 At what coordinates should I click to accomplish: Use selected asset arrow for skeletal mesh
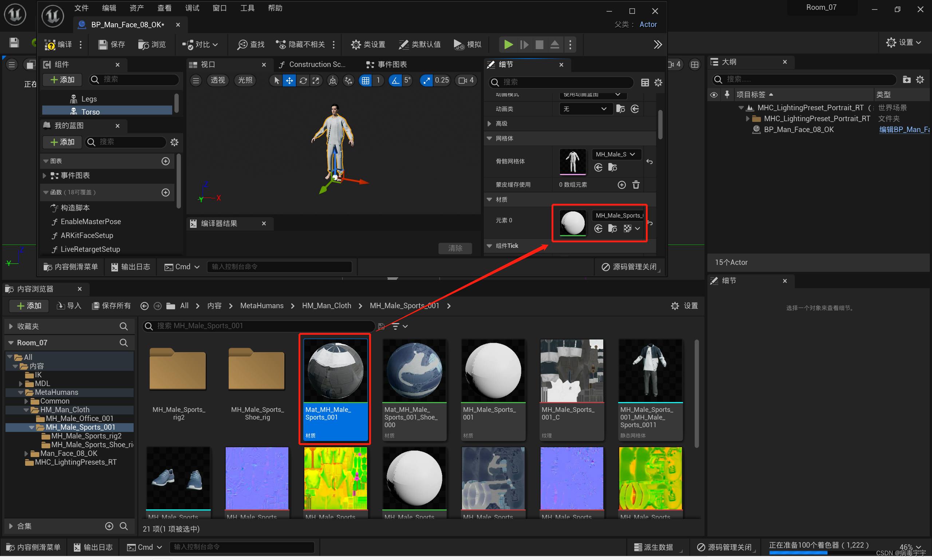598,167
